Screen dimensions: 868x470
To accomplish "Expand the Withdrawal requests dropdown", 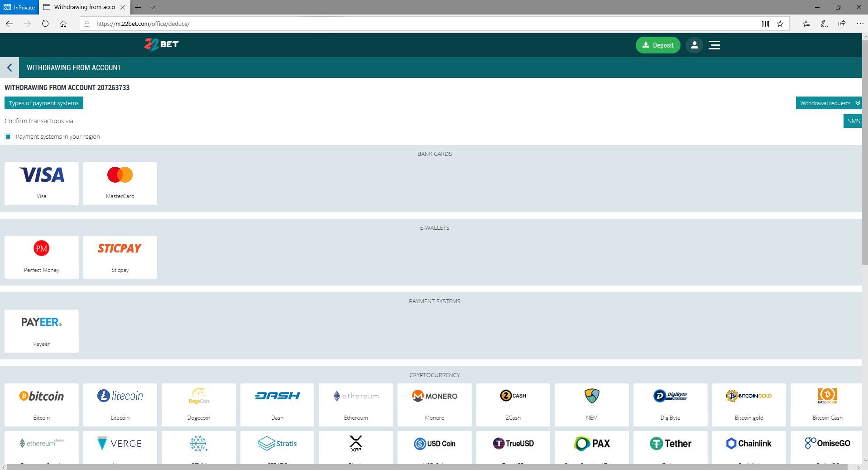I will point(829,103).
